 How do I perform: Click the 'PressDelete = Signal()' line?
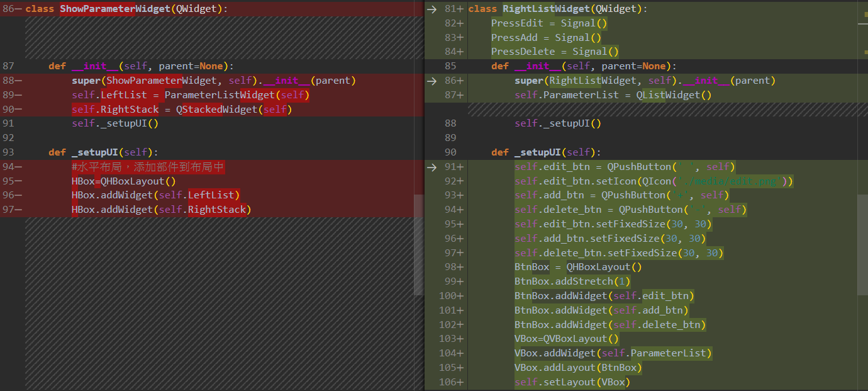[555, 52]
